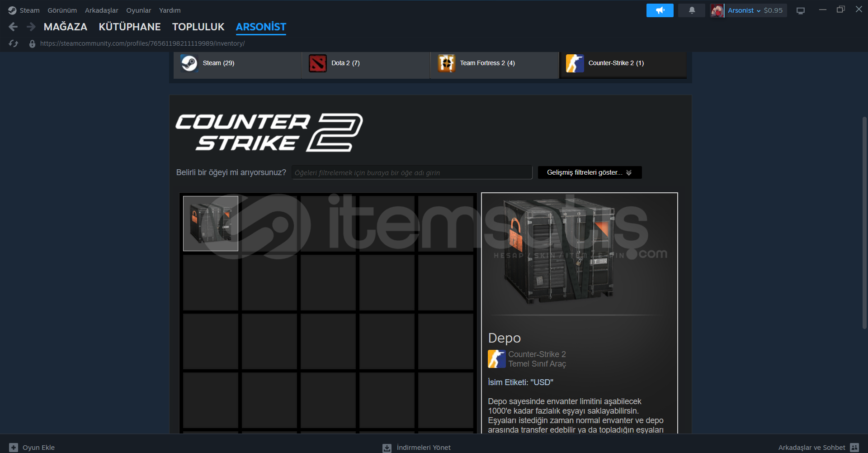Image resolution: width=868 pixels, height=453 pixels.
Task: Click the friends chat icon in the status bar
Action: 854,448
